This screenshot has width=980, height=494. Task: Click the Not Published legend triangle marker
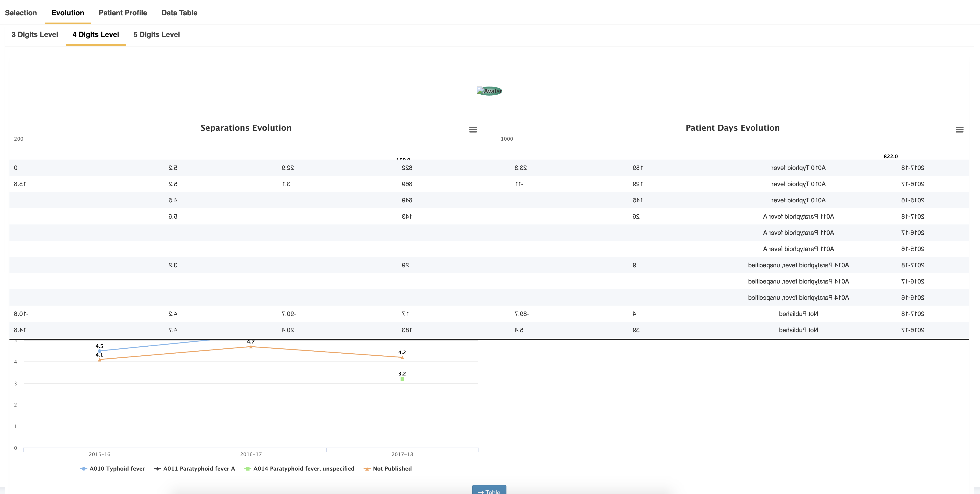click(367, 469)
